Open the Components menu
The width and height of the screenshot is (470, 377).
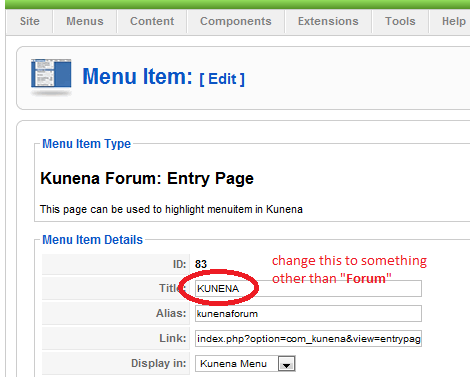tap(236, 21)
